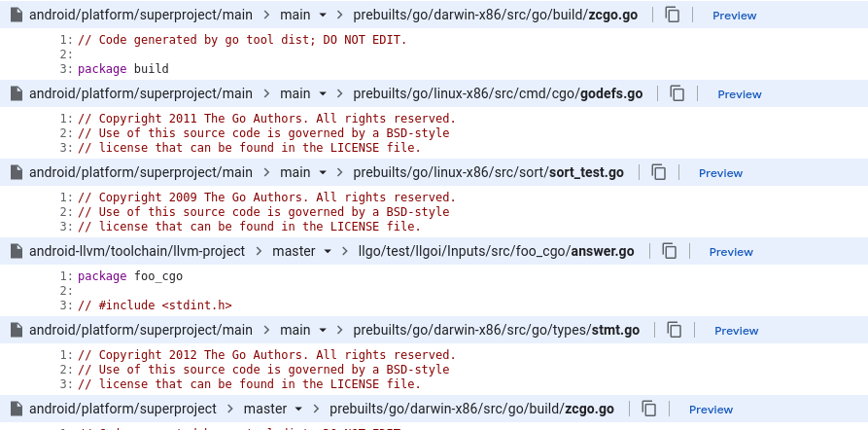Image resolution: width=868 pixels, height=430 pixels.
Task: Preview the sort_test.go file
Action: tap(720, 173)
